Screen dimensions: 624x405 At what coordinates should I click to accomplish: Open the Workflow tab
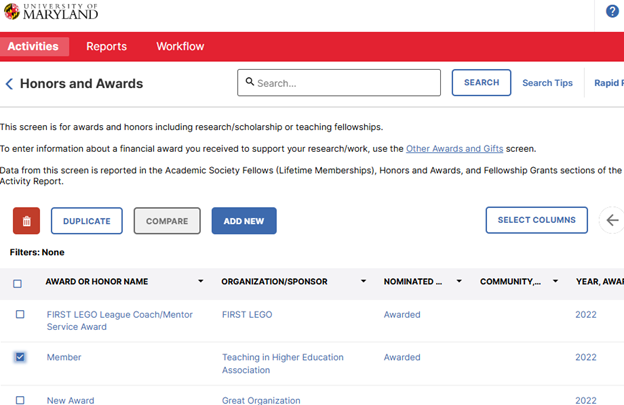point(180,46)
